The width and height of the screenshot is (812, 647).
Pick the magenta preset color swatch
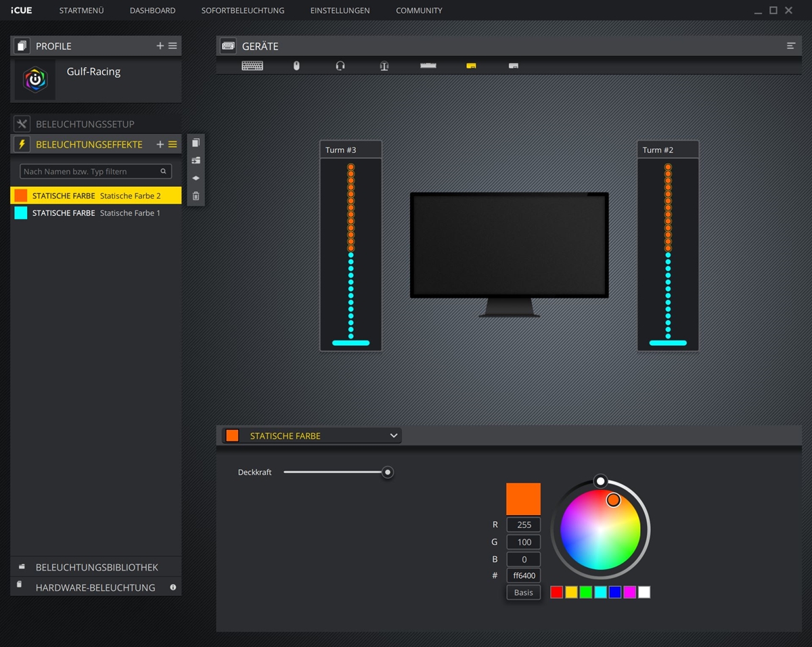click(x=630, y=592)
